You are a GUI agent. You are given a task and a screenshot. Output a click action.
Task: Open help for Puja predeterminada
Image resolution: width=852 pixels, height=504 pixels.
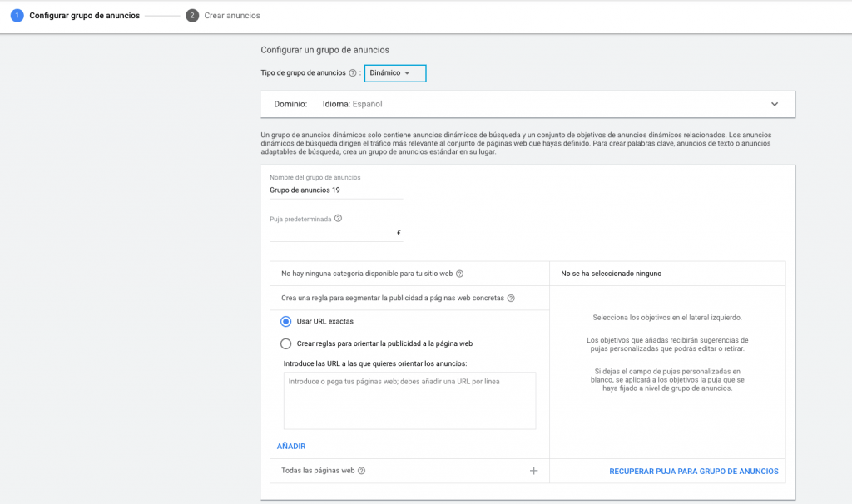(x=338, y=219)
